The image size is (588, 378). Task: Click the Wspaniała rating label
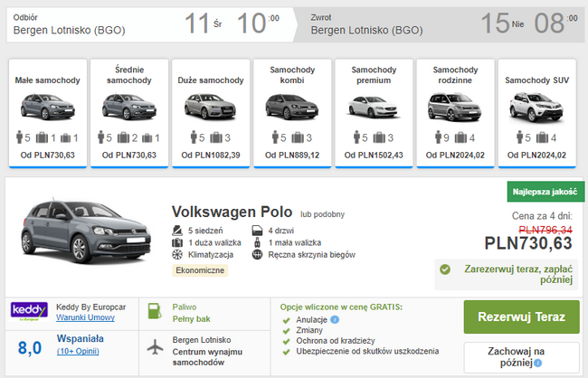pyautogui.click(x=81, y=338)
